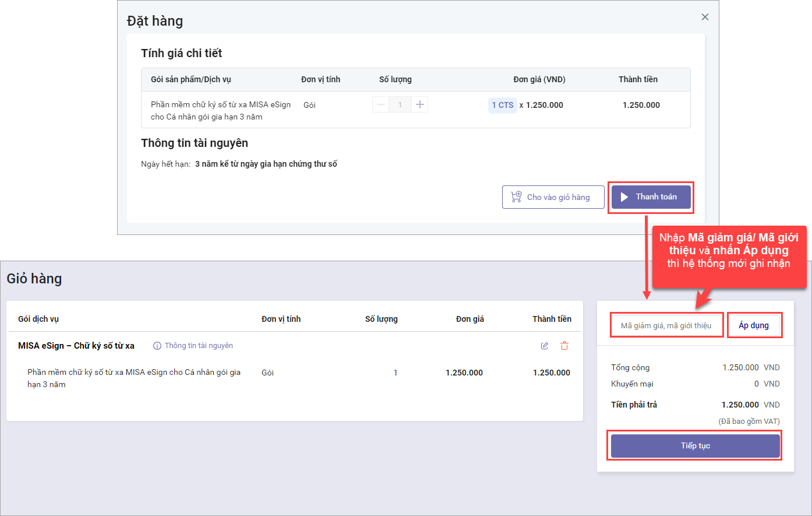The image size is (812, 516).
Task: Decrease quantity with the minus button
Action: coord(381,105)
